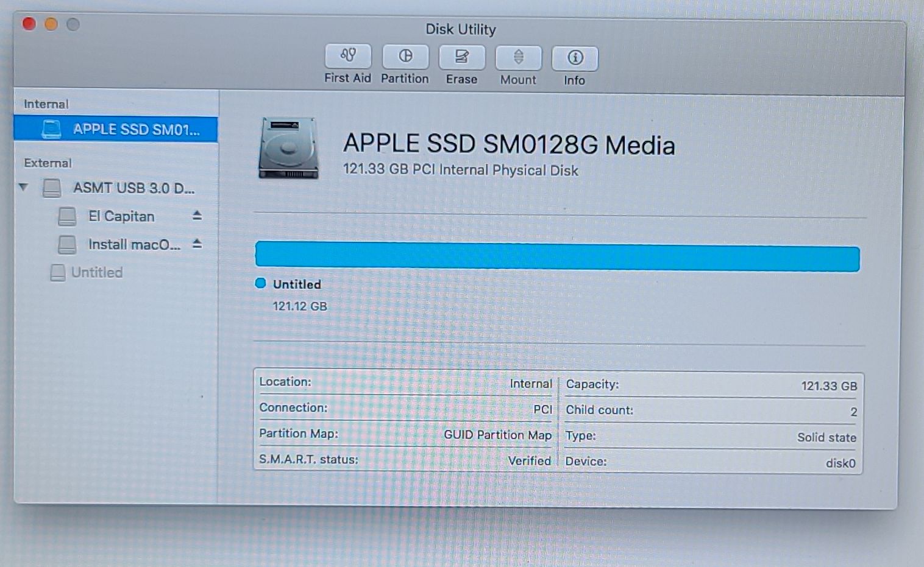Image resolution: width=924 pixels, height=567 pixels.
Task: Eject the El Capitan volume
Action: [197, 216]
